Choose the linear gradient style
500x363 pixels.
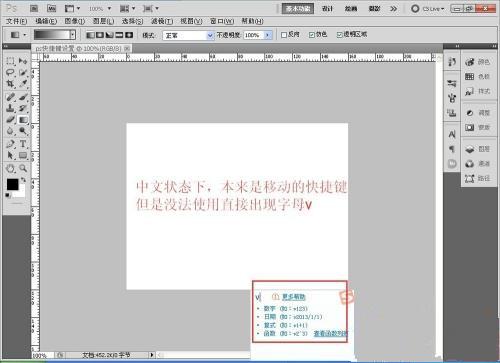(x=90, y=35)
